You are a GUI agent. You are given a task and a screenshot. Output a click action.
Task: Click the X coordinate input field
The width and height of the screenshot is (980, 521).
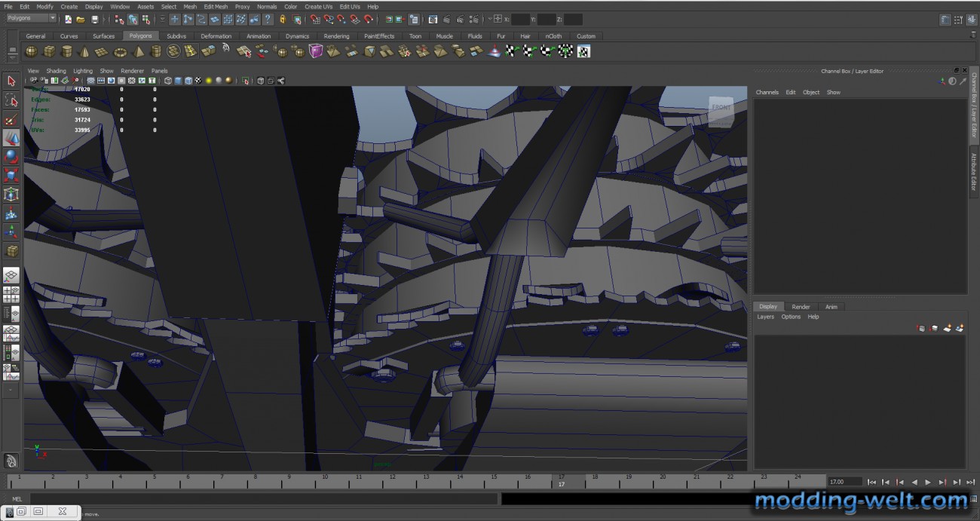520,19
